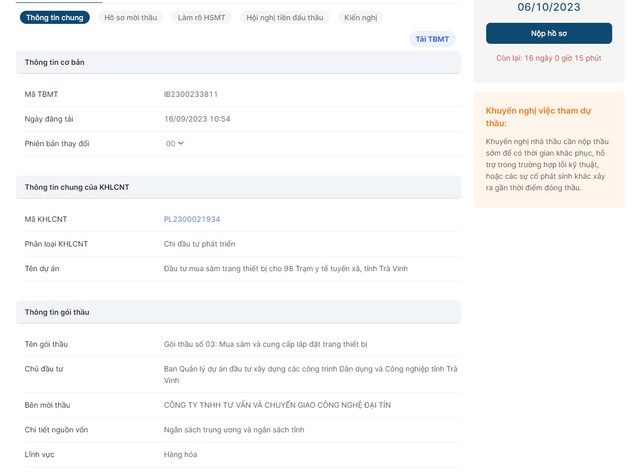
Task: Select the Hội nghị tiền đấu thầu tab
Action: tap(283, 18)
